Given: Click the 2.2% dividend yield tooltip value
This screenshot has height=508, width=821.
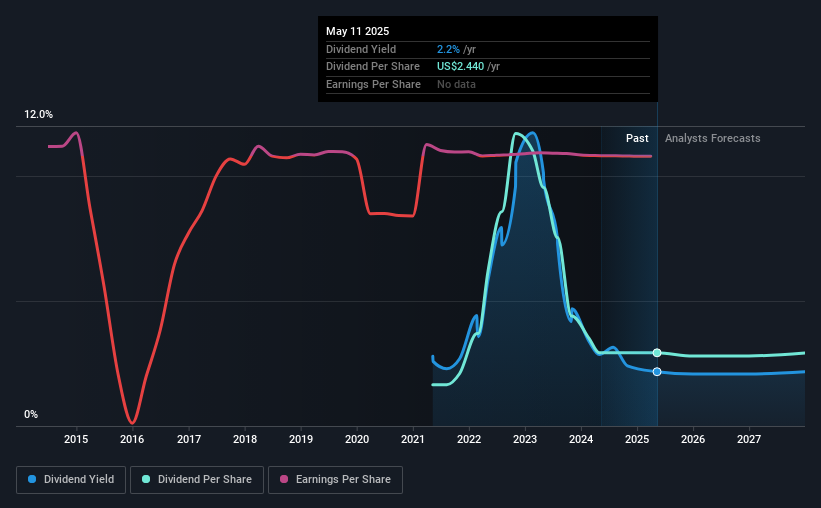Looking at the screenshot, I should pyautogui.click(x=448, y=49).
